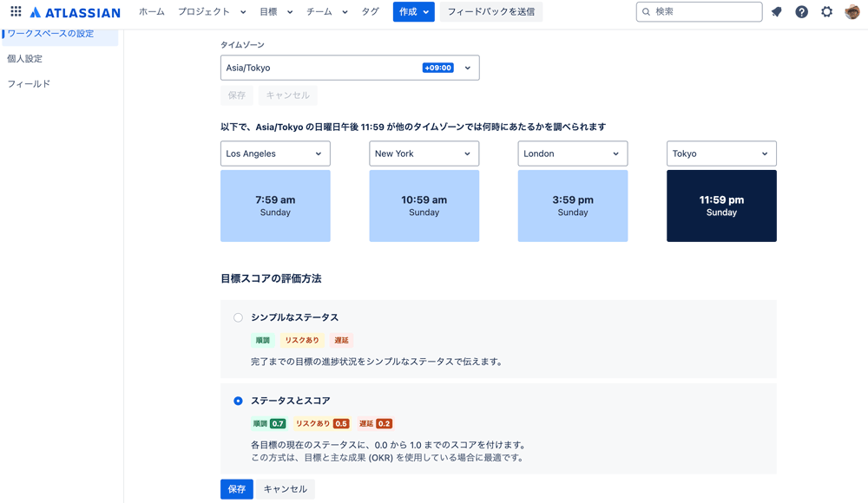Screen dimensions: 868x503
Task: Click the Los Angeles 7:59 am time card
Action: coord(275,206)
